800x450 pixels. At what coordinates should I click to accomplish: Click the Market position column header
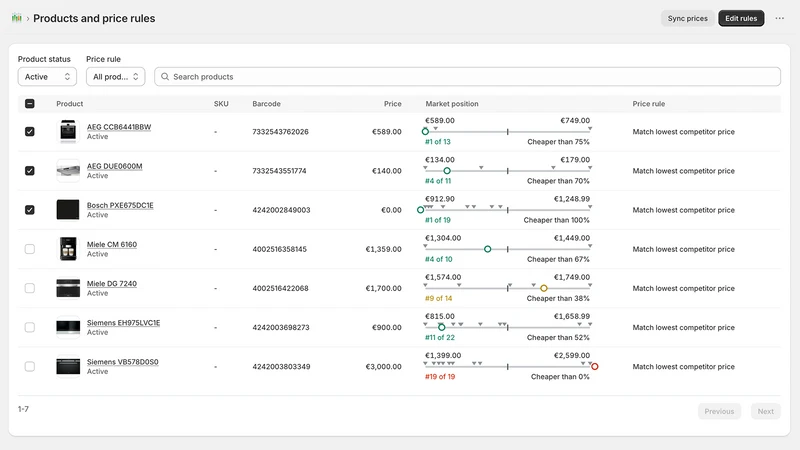click(452, 104)
